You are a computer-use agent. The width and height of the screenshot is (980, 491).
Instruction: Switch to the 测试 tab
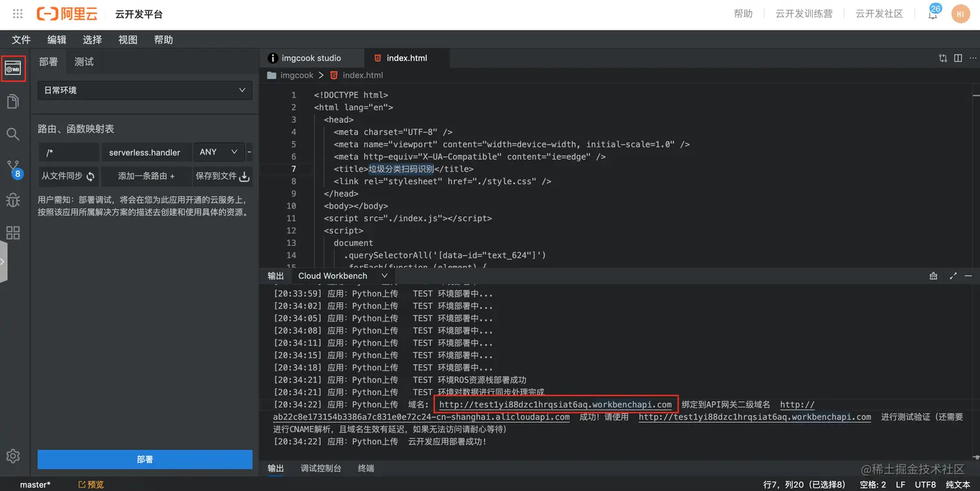[84, 62]
